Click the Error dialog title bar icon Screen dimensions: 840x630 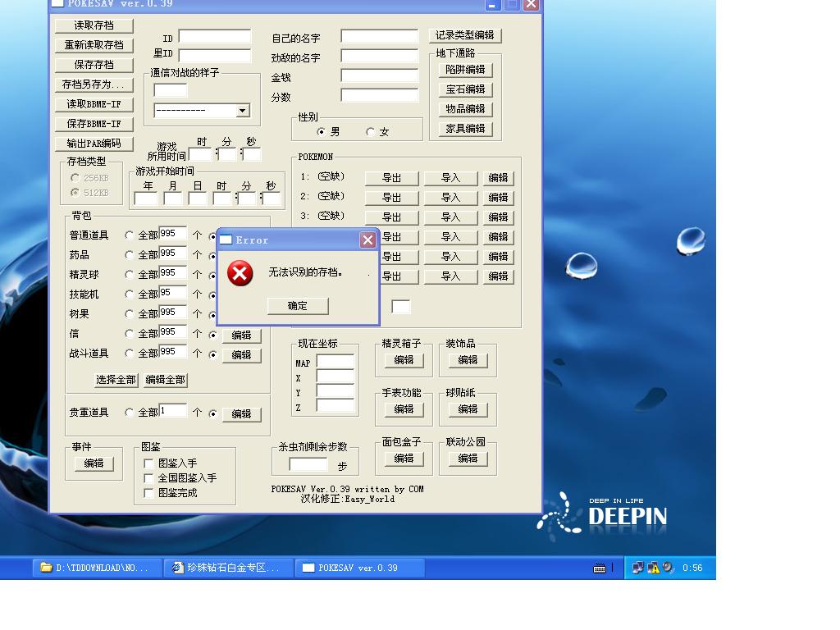(226, 240)
